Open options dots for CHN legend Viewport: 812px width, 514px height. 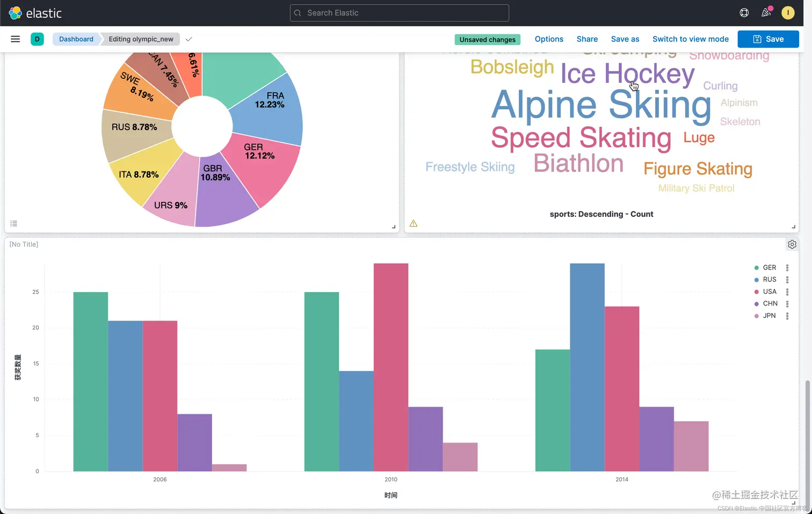787,303
